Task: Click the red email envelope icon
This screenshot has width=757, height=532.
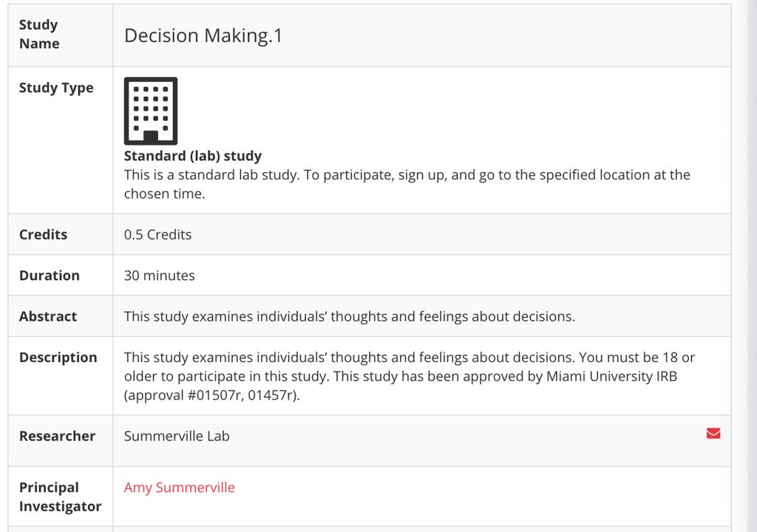Action: coord(713,434)
